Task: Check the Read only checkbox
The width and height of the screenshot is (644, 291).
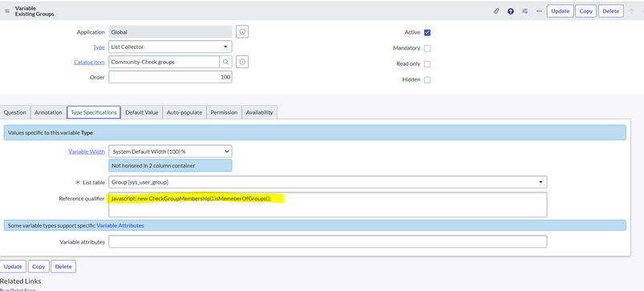Action: [427, 64]
